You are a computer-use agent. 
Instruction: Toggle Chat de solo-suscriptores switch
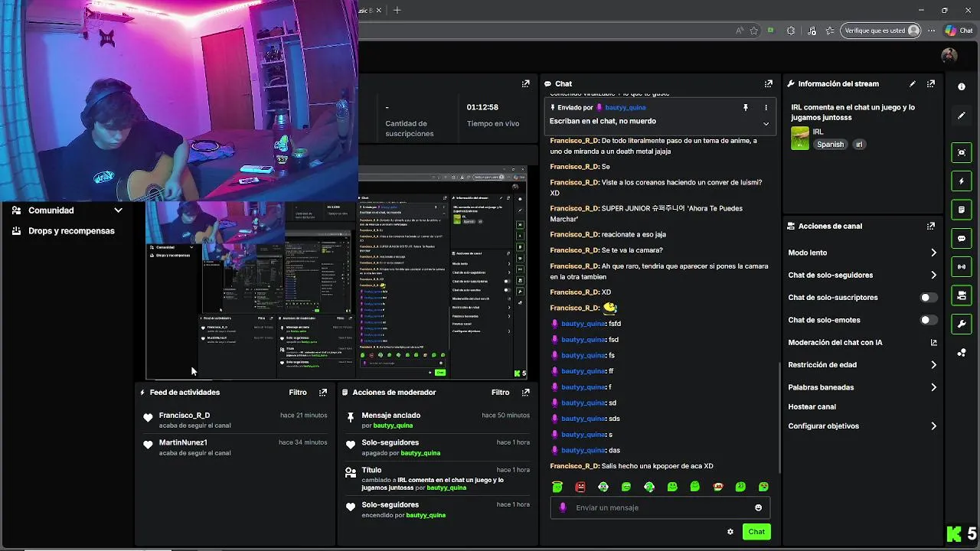click(928, 298)
